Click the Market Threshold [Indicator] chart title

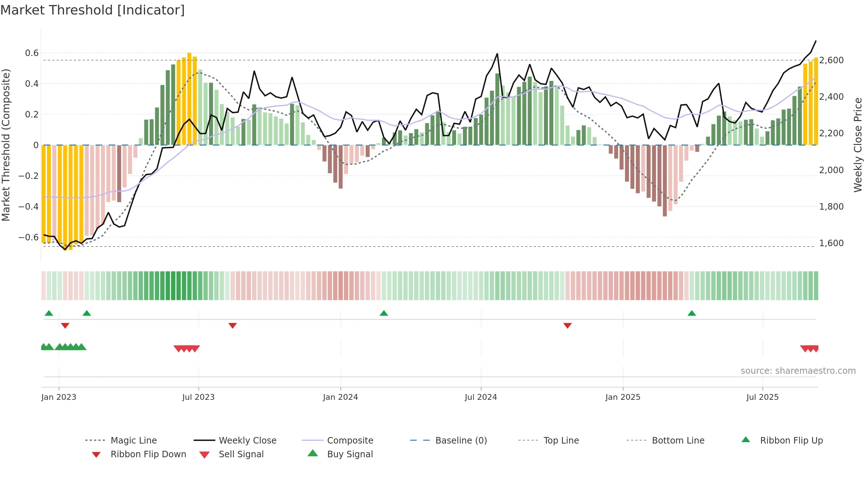[x=93, y=10]
